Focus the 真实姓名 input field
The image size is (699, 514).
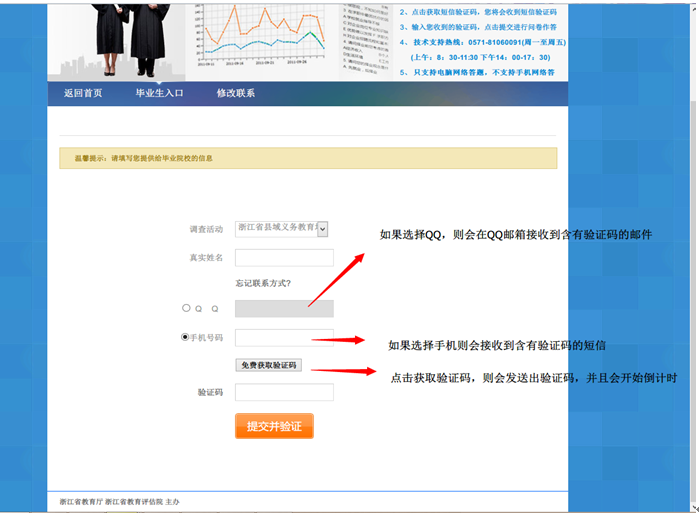click(x=284, y=258)
